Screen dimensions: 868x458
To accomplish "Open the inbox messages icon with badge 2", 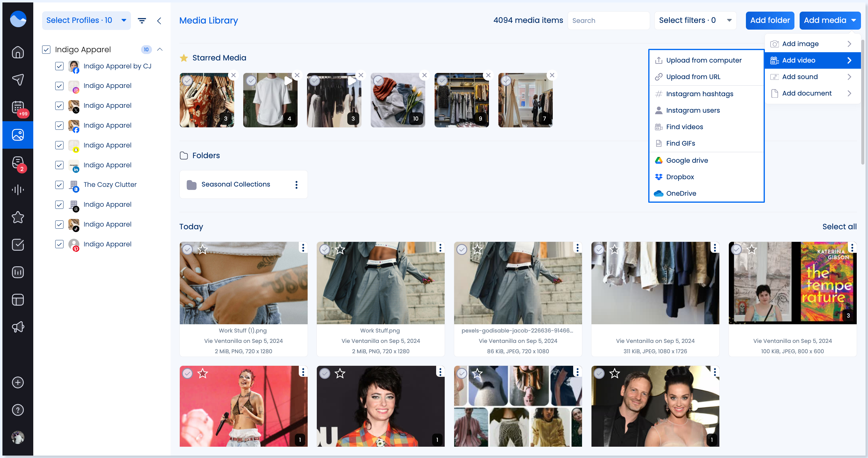I will (18, 162).
